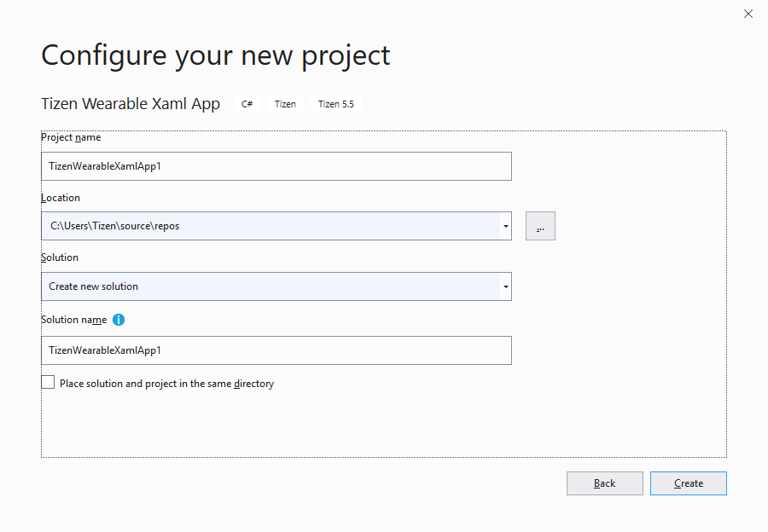Viewport: 768px width, 532px height.
Task: Click the 'Solution name' field label
Action: [x=74, y=320]
